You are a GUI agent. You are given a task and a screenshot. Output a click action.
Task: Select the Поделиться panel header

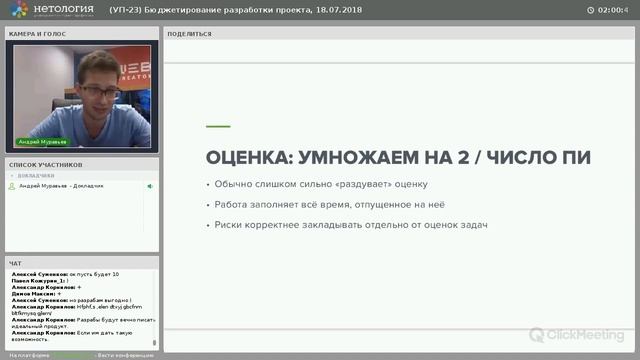(399, 34)
